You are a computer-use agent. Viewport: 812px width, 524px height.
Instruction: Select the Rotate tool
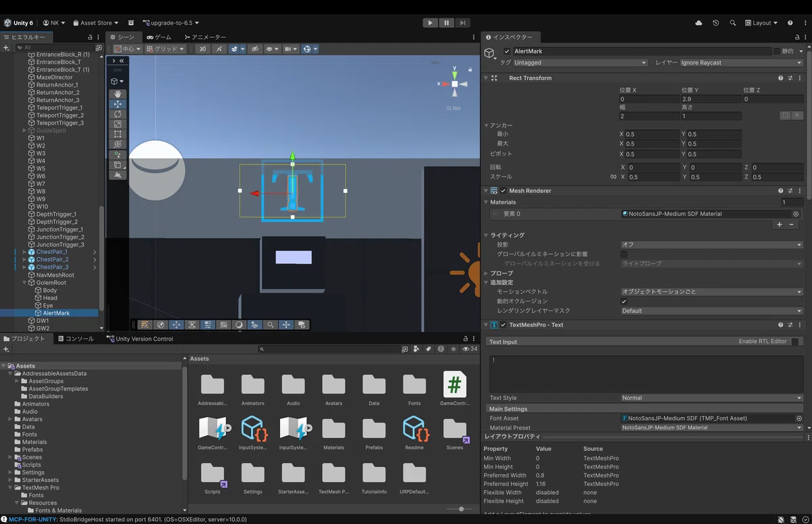[x=118, y=114]
